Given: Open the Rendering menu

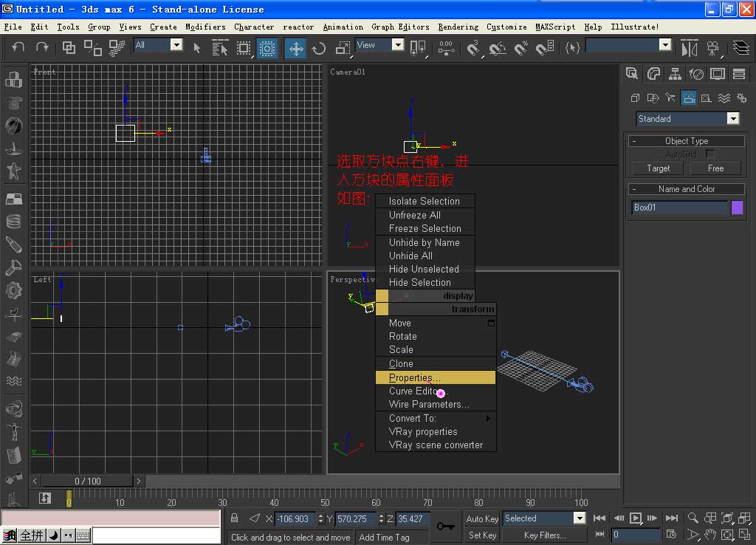Looking at the screenshot, I should point(458,27).
